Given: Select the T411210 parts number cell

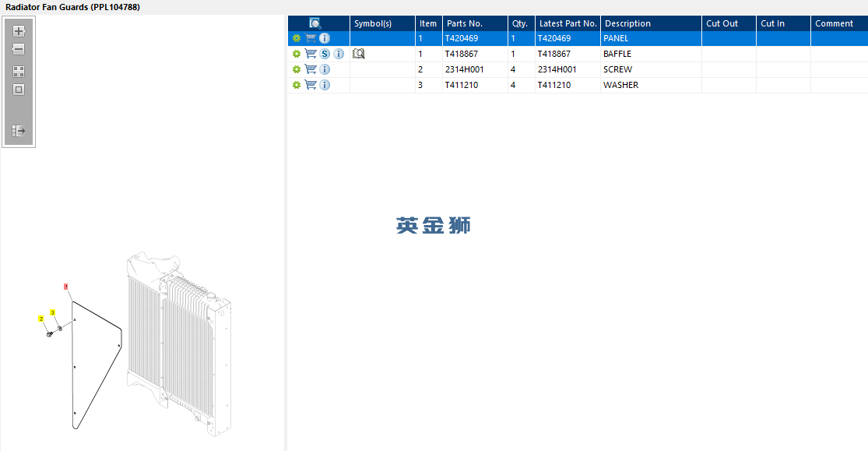Looking at the screenshot, I should coord(475,85).
